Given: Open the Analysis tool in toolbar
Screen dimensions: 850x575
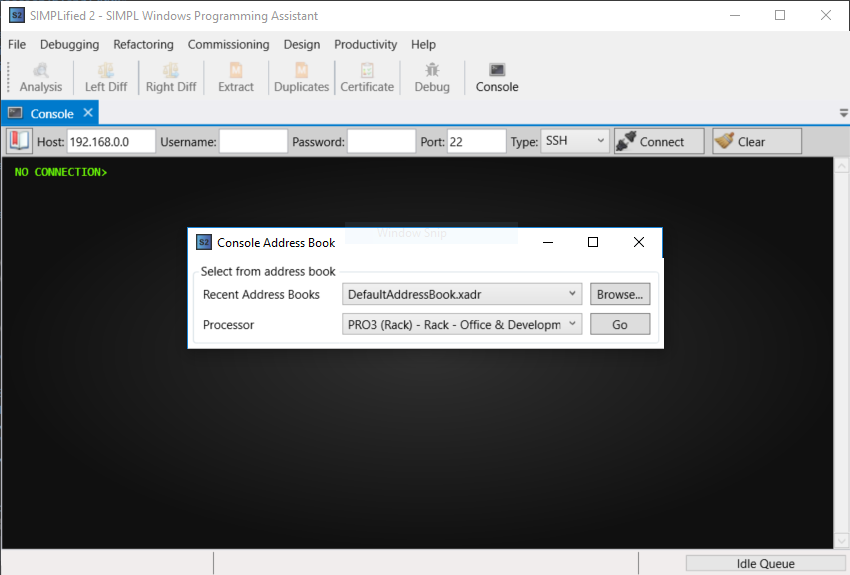Looking at the screenshot, I should (x=41, y=78).
